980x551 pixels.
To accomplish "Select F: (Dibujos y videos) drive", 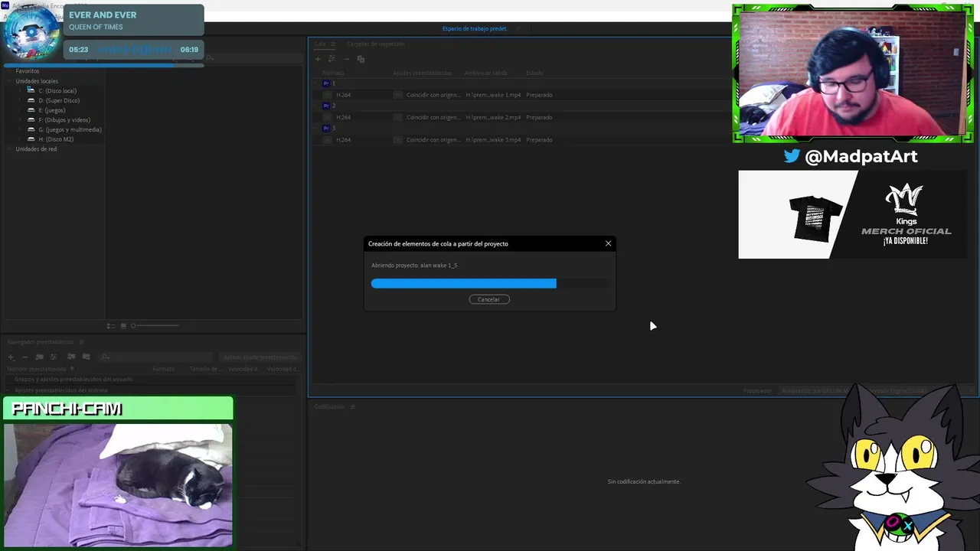I will coord(64,120).
